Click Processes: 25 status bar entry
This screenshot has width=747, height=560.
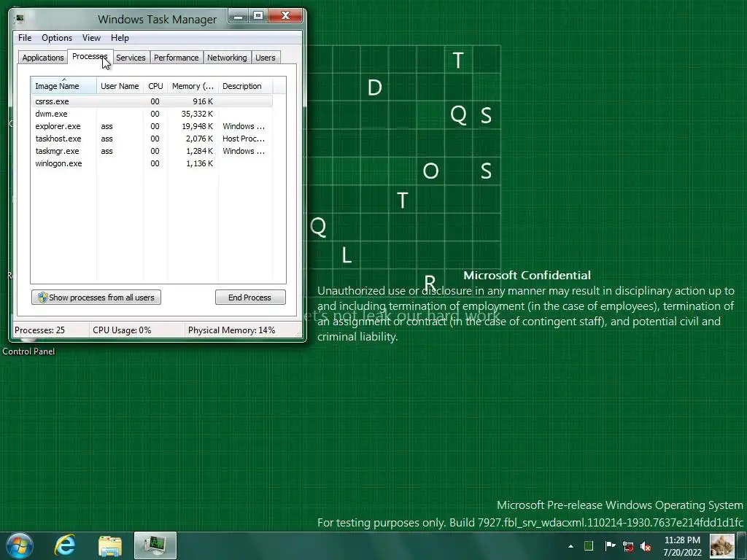point(39,330)
